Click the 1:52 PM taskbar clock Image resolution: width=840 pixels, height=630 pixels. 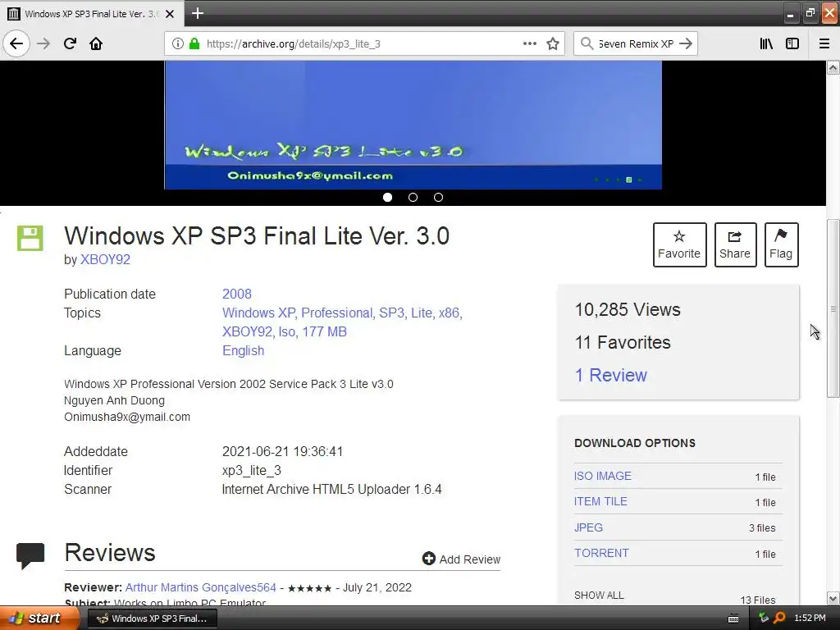tap(810, 618)
